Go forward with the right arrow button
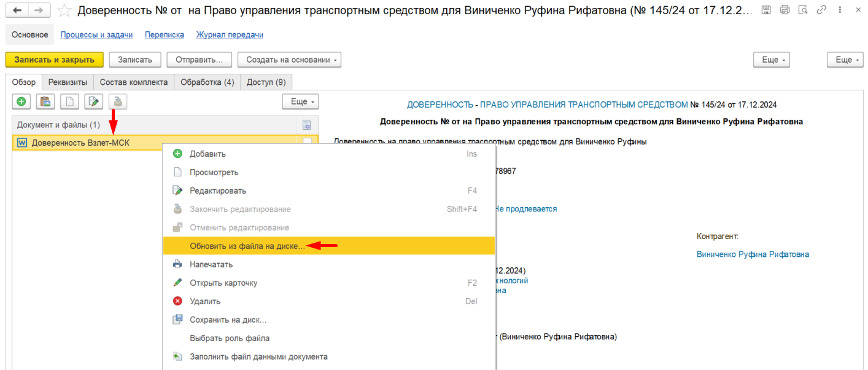 (x=39, y=11)
